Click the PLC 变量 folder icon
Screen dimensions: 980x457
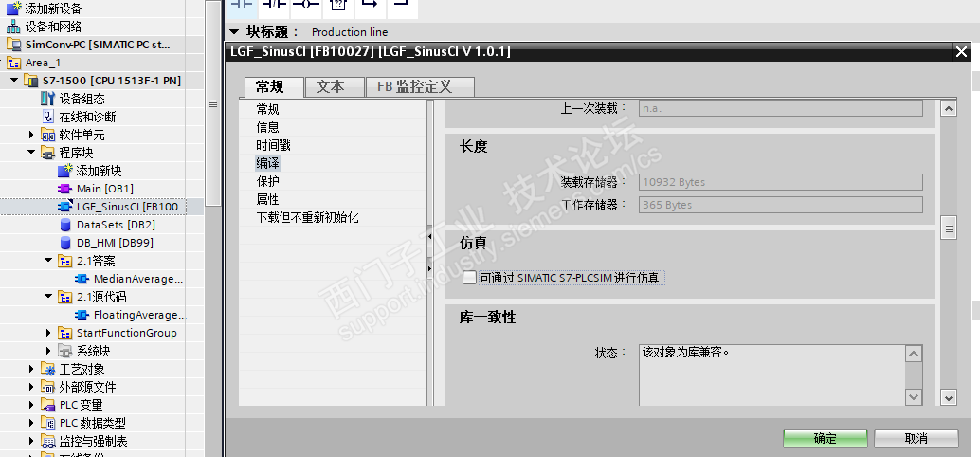click(47, 405)
